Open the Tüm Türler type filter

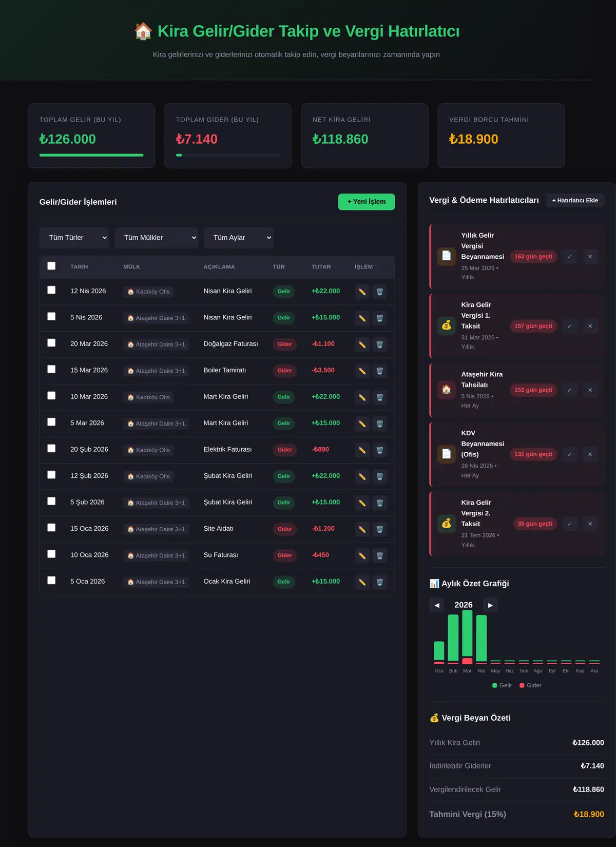(x=74, y=238)
